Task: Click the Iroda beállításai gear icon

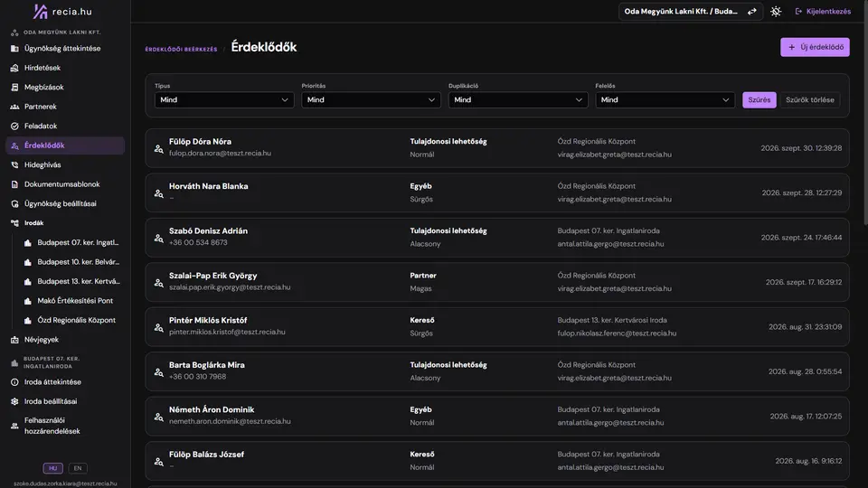Action: 14,401
